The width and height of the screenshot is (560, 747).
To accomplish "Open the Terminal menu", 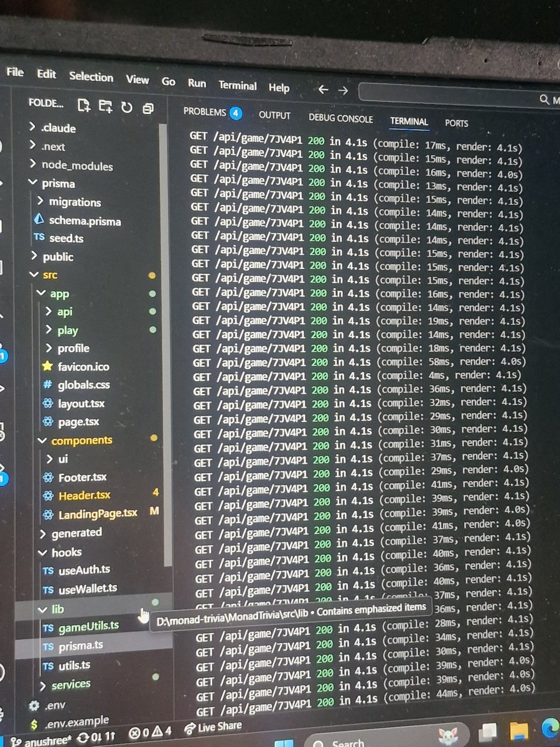I will pyautogui.click(x=238, y=86).
